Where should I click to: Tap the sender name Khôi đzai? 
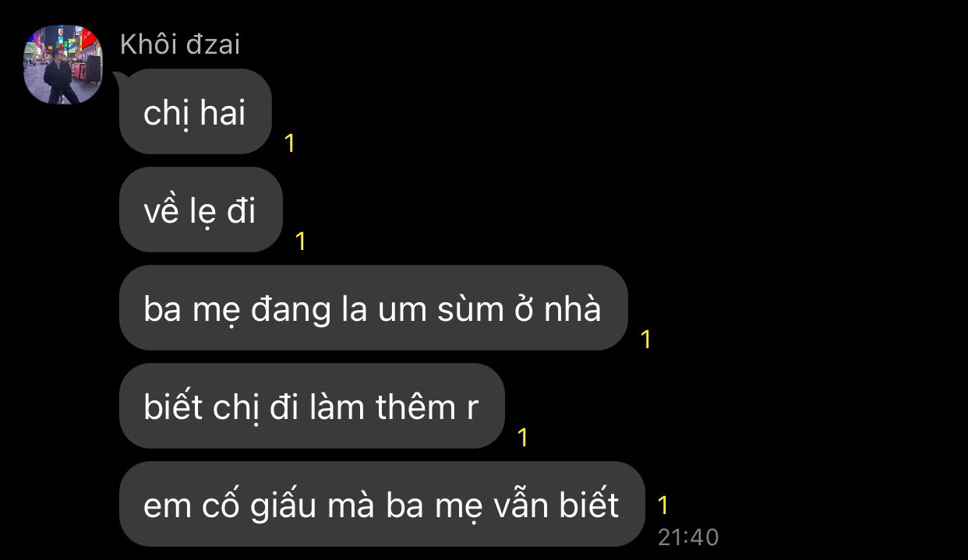coord(180,44)
